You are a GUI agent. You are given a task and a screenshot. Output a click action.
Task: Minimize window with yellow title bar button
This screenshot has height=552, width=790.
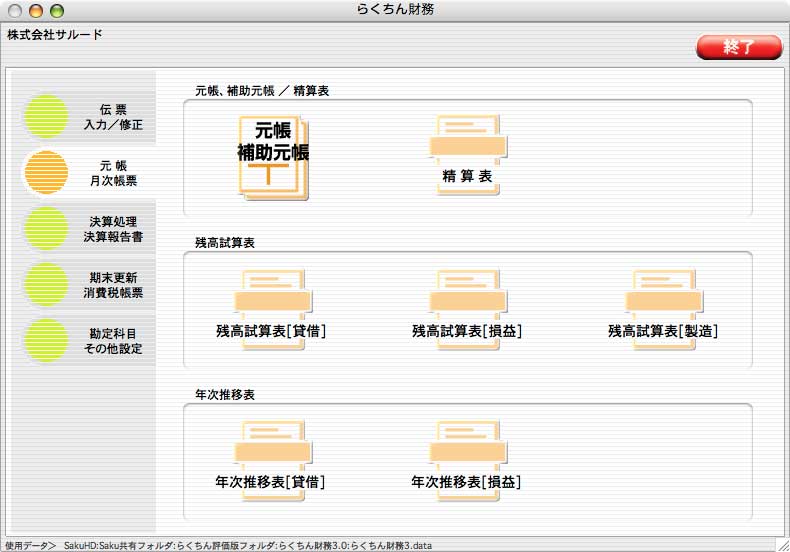pos(36,11)
